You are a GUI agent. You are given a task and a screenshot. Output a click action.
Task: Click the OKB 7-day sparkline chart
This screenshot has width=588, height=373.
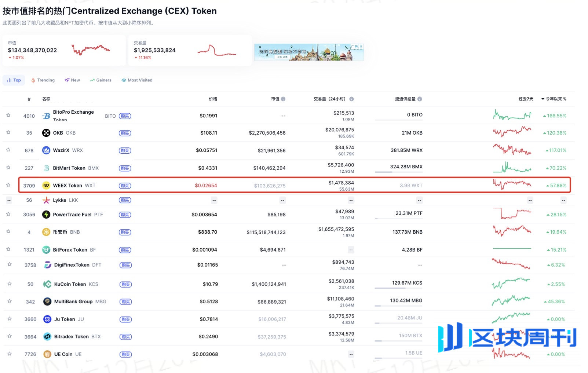[x=512, y=133]
